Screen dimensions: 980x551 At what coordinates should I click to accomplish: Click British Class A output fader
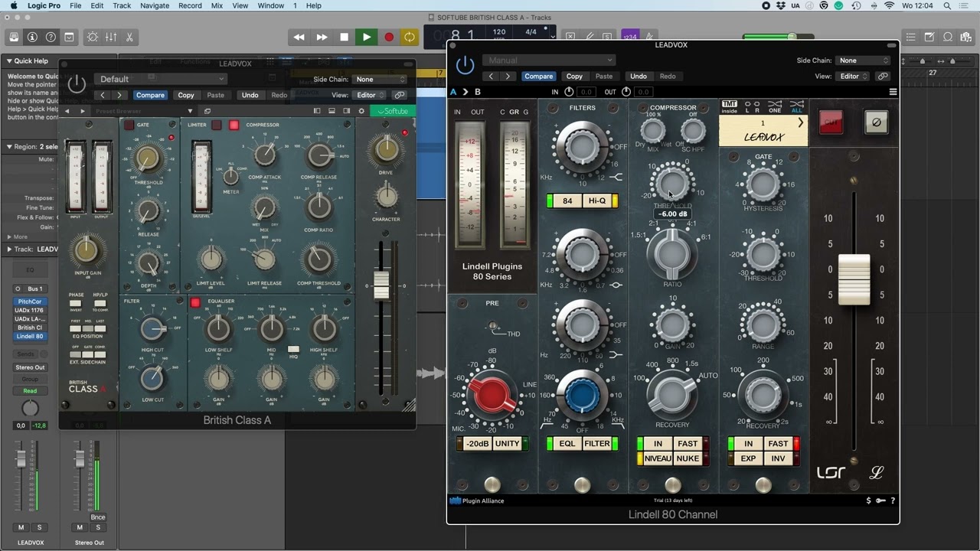click(381, 285)
